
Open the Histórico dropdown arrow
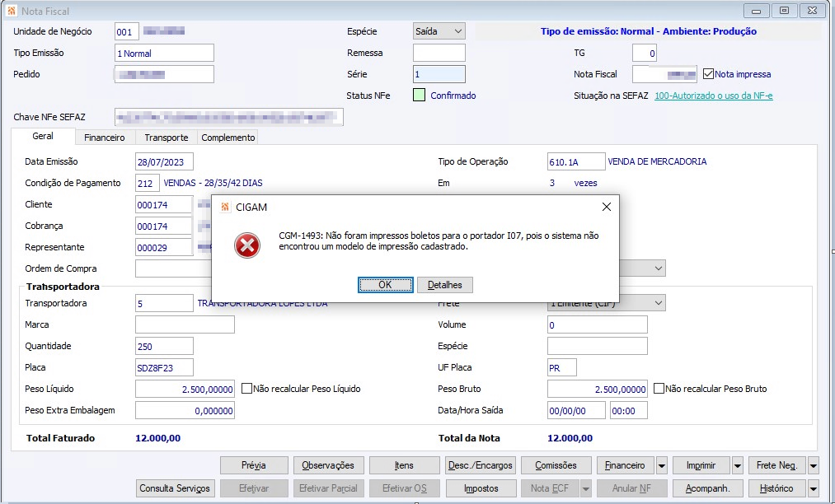click(x=814, y=488)
